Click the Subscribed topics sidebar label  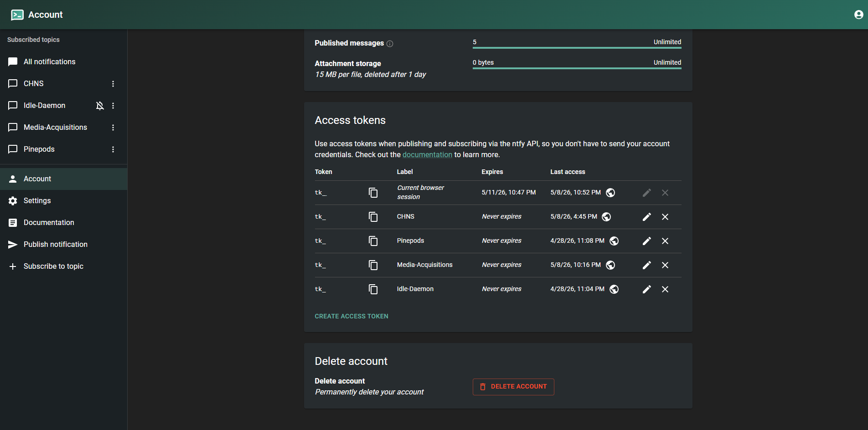[x=33, y=40]
